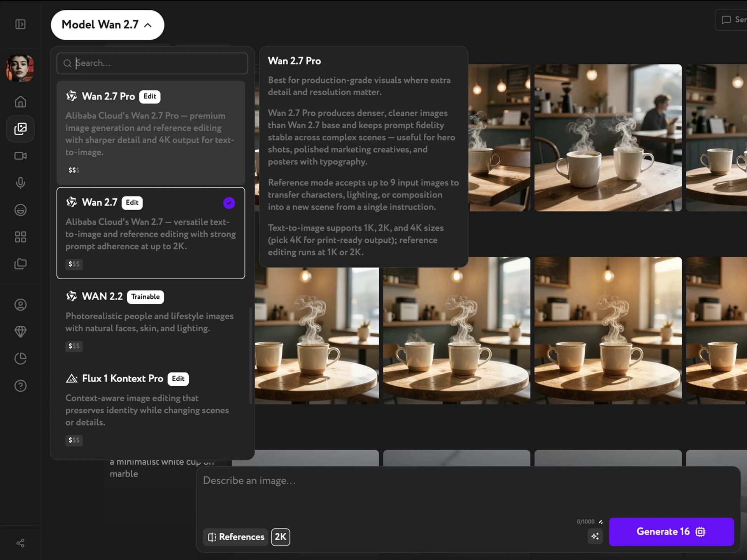
Task: Click the Flux 1 Kontext Pro triangle logo
Action: (72, 378)
